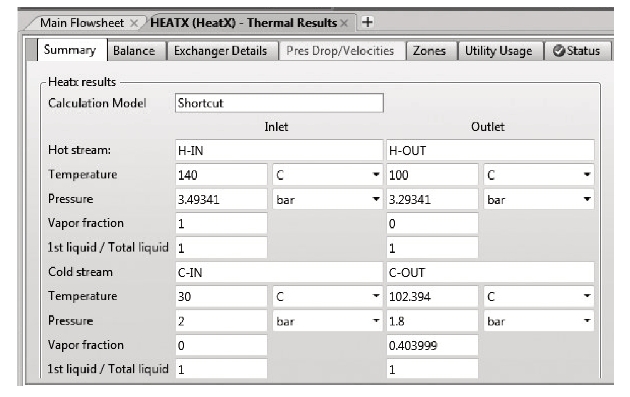Screen dimensions: 630x397
Task: Click the H-IN hot stream inlet field
Action: point(279,151)
